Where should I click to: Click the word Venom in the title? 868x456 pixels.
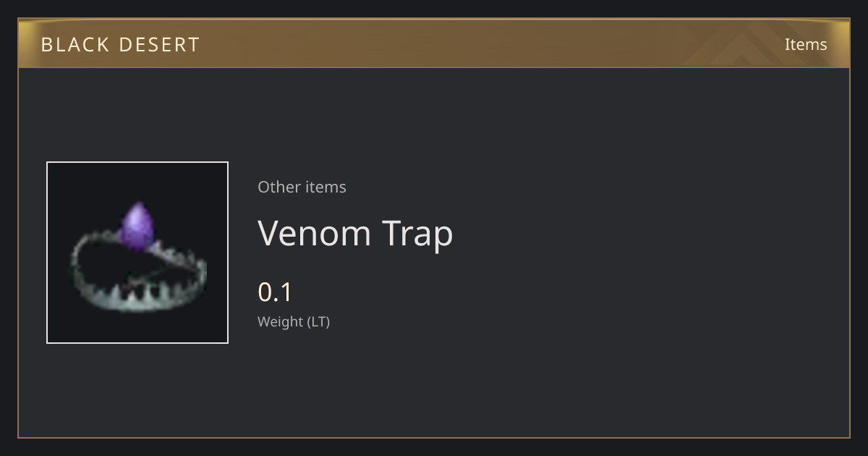(x=315, y=233)
